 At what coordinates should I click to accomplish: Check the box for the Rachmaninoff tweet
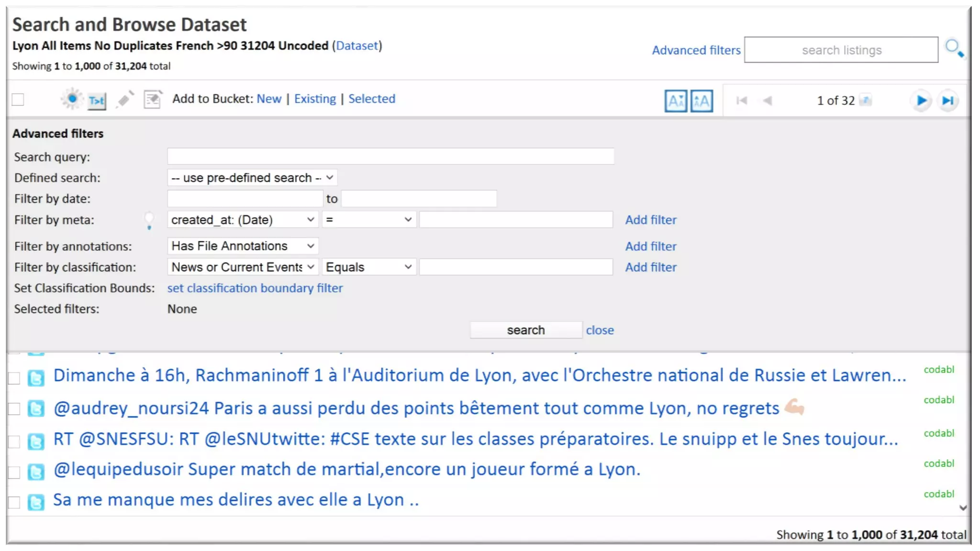click(14, 378)
